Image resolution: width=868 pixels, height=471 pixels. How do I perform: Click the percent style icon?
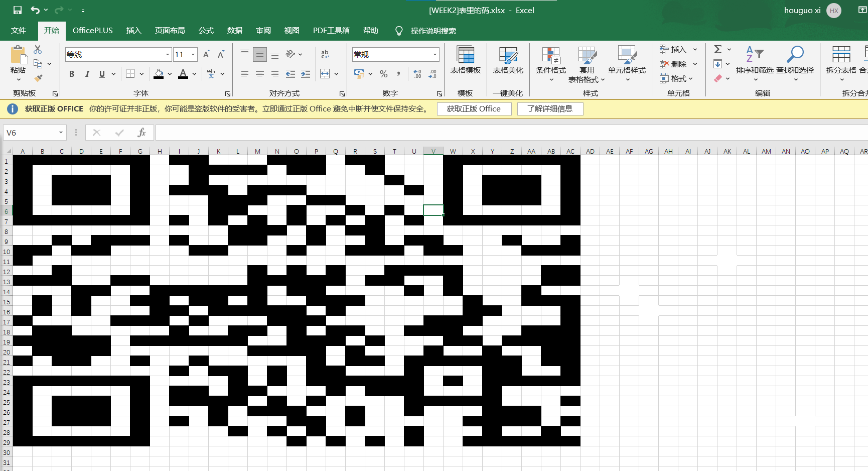(384, 74)
